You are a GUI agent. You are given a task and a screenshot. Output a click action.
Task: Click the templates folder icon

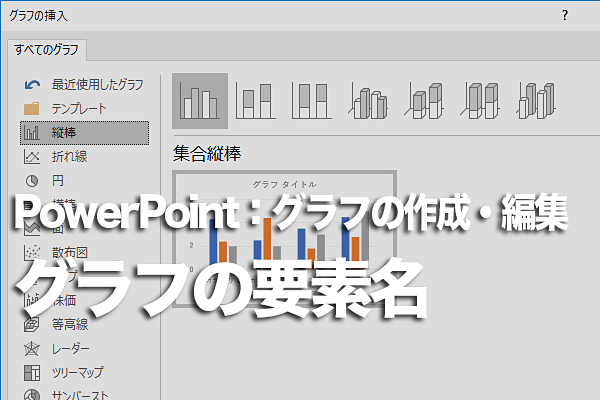pyautogui.click(x=31, y=109)
